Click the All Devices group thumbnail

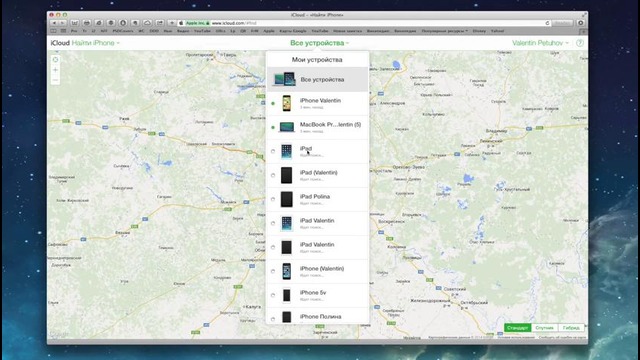284,79
